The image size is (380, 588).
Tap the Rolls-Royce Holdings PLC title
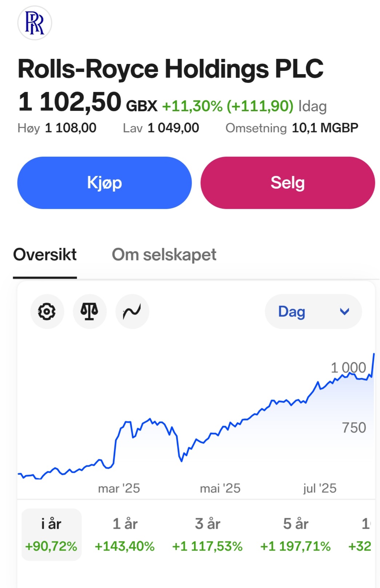click(x=171, y=69)
